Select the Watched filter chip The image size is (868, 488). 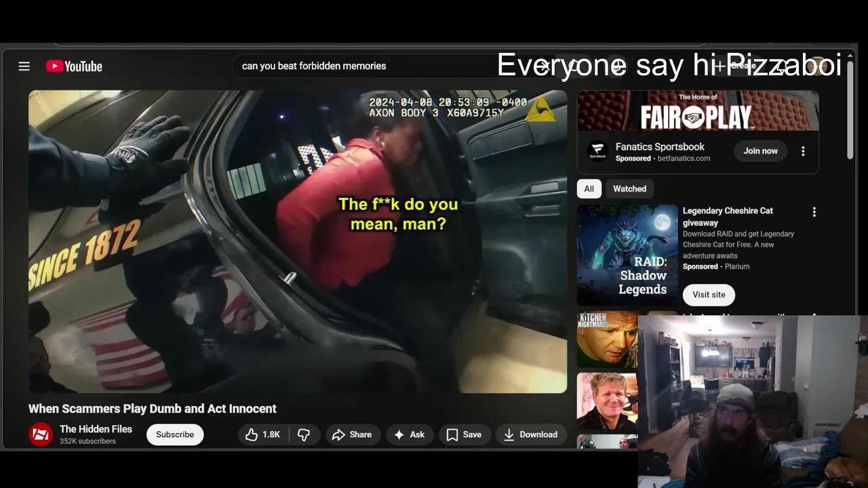[x=629, y=189]
